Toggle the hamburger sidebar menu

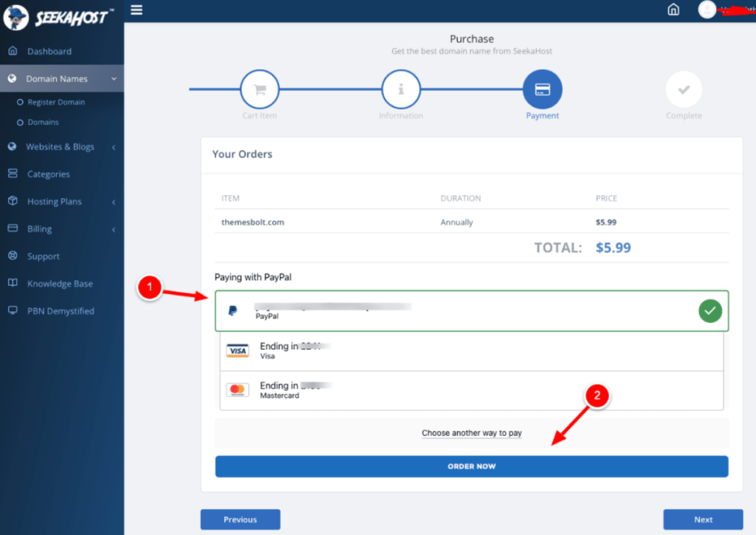pos(137,10)
